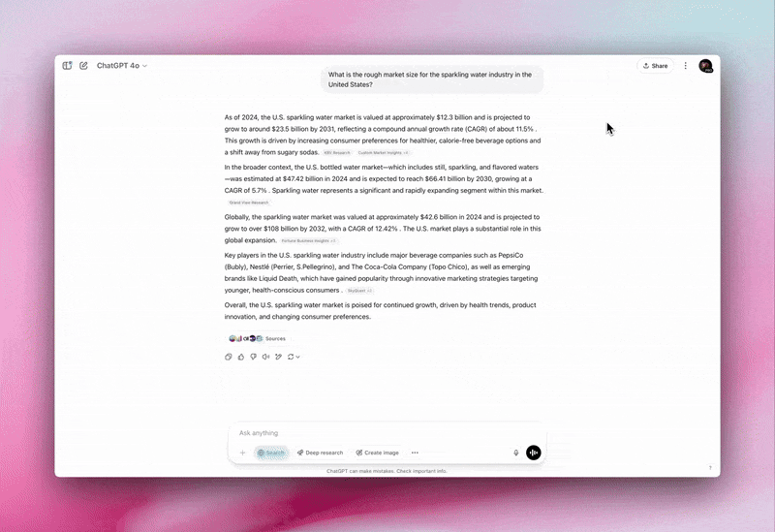775x532 pixels.
Task: Open the ChatGPT 4o model dropdown
Action: [122, 65]
